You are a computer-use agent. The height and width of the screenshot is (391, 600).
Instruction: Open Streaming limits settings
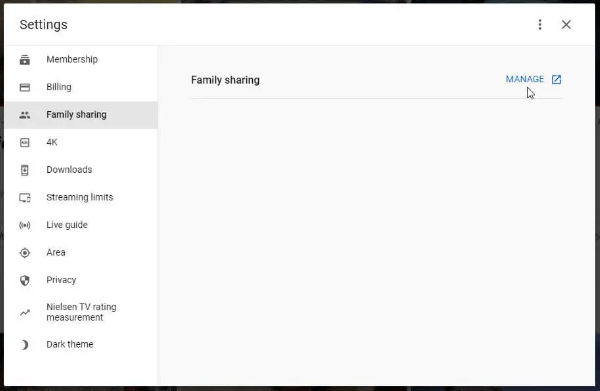[81, 197]
